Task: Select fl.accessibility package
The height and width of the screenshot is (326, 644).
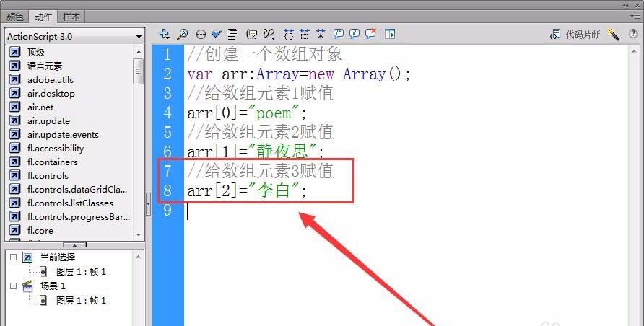Action: (56, 148)
